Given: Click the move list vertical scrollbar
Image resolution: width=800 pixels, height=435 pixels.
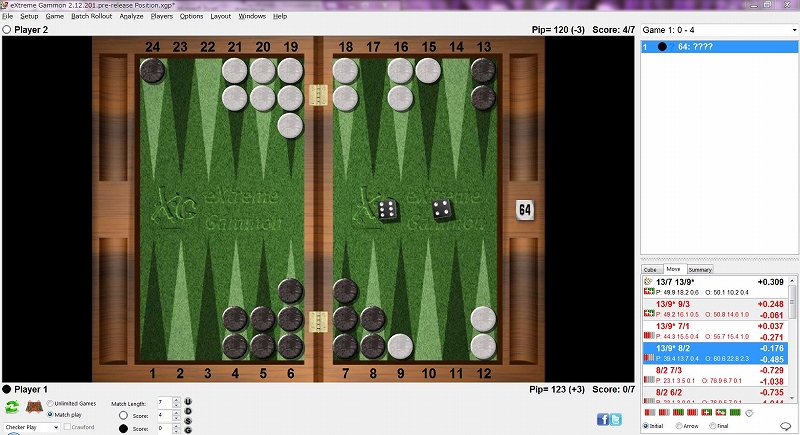Looking at the screenshot, I should coord(792,339).
